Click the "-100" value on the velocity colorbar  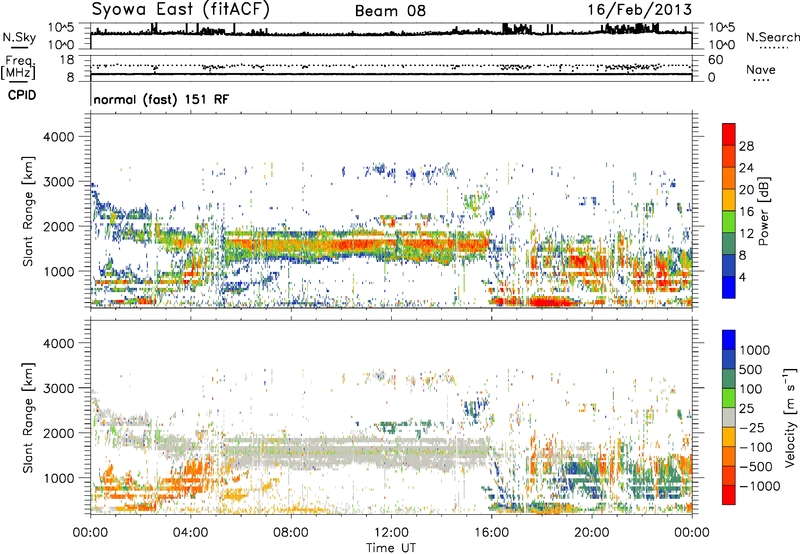click(755, 447)
